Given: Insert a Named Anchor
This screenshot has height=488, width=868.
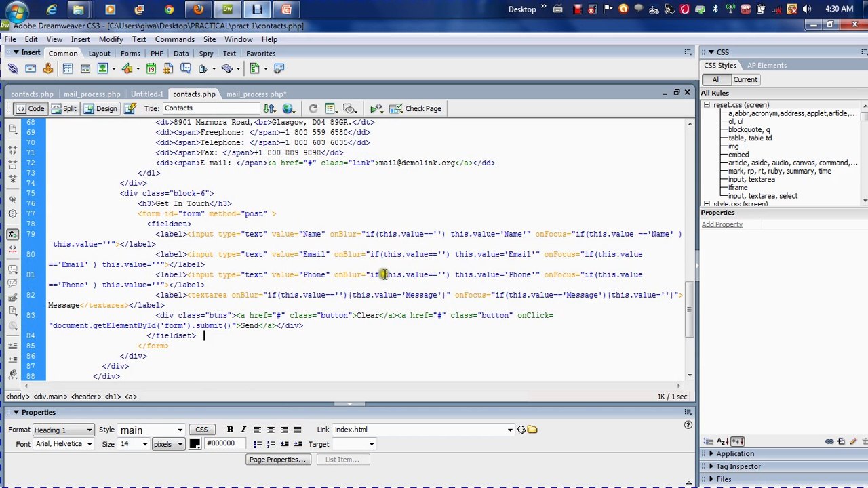Looking at the screenshot, I should 48,68.
